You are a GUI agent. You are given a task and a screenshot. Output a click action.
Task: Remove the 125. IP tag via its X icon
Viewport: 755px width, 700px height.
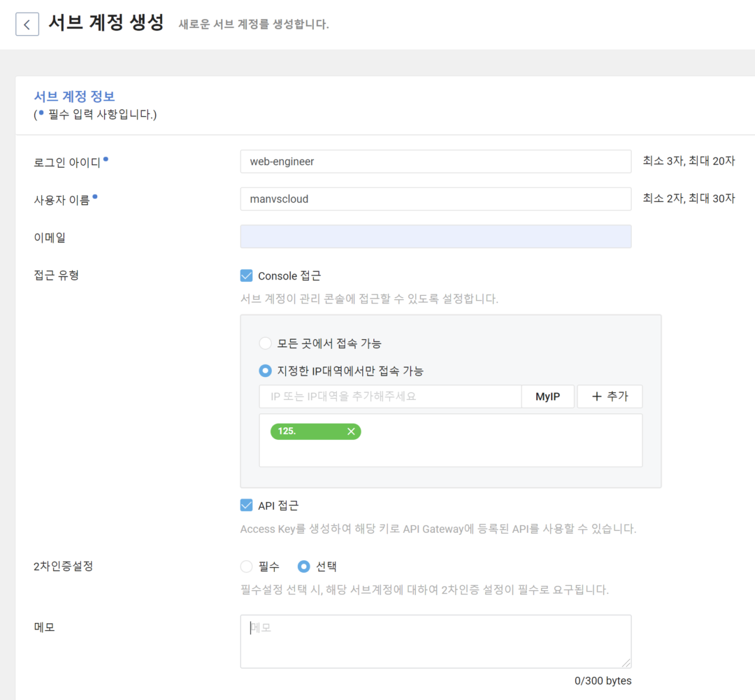(x=351, y=431)
